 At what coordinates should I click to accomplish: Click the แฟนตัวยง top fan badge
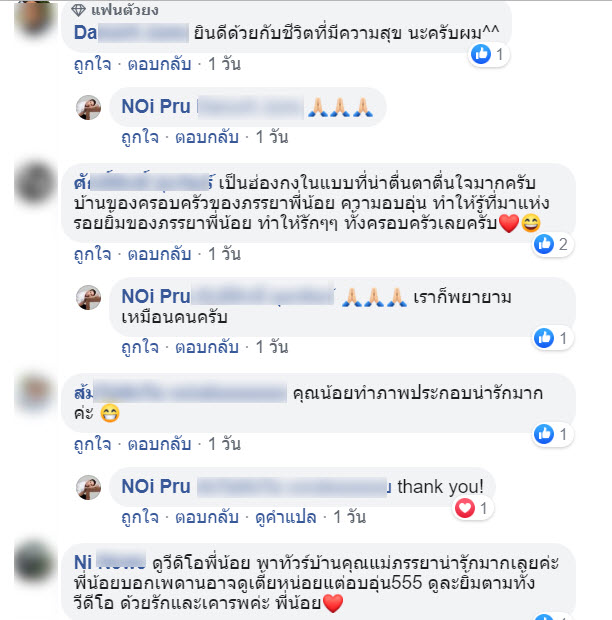(x=115, y=10)
